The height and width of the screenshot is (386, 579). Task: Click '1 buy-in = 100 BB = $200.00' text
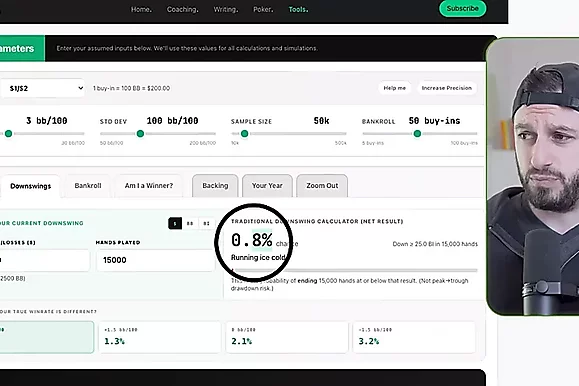[x=131, y=88]
